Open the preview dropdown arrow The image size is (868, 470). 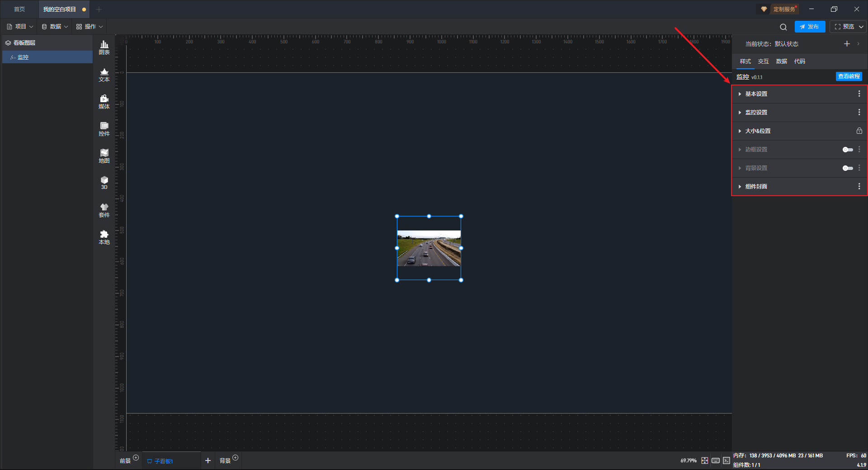861,27
